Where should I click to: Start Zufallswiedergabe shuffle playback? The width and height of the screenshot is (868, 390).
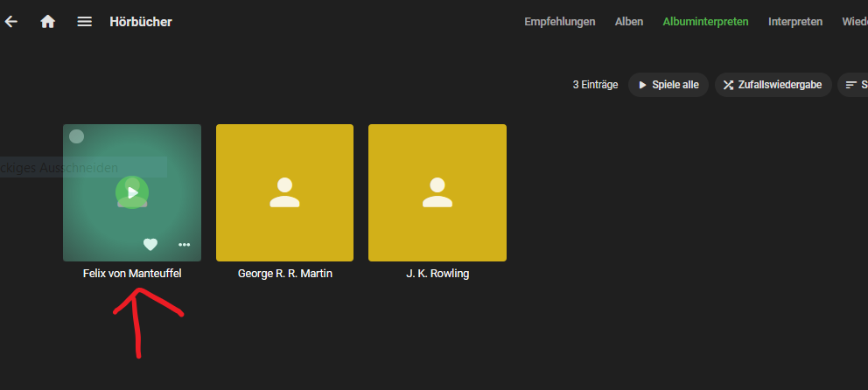pyautogui.click(x=773, y=85)
